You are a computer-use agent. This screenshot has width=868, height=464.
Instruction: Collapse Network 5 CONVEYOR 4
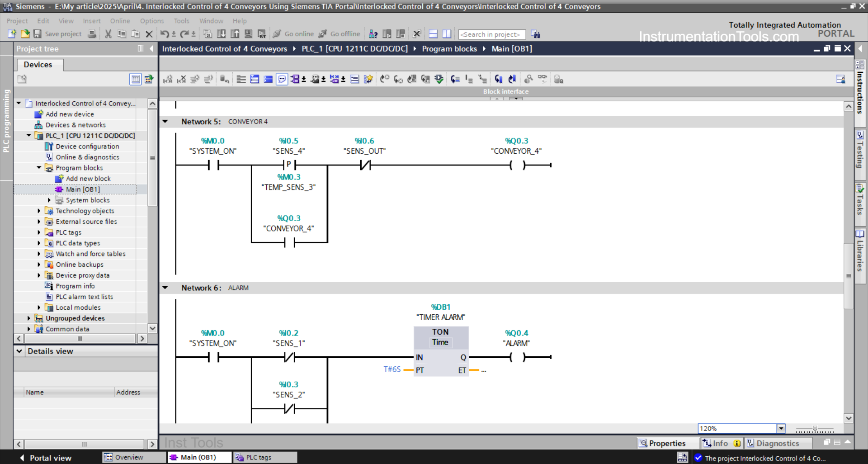(165, 121)
